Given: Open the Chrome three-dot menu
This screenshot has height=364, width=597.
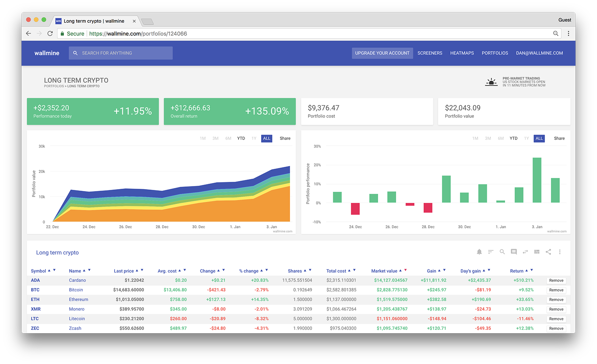Looking at the screenshot, I should tap(569, 33).
